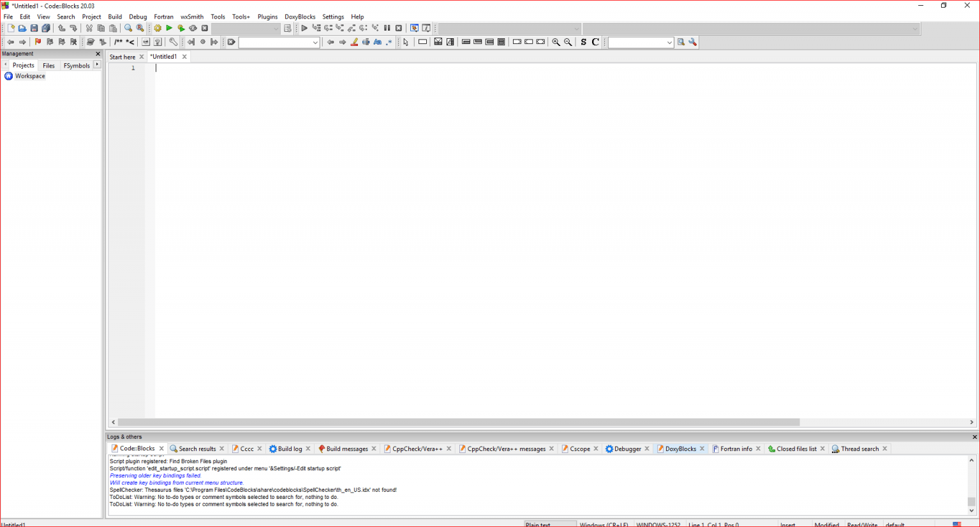The height and width of the screenshot is (527, 980).
Task: Switch to the Debugger log tab
Action: pyautogui.click(x=627, y=449)
